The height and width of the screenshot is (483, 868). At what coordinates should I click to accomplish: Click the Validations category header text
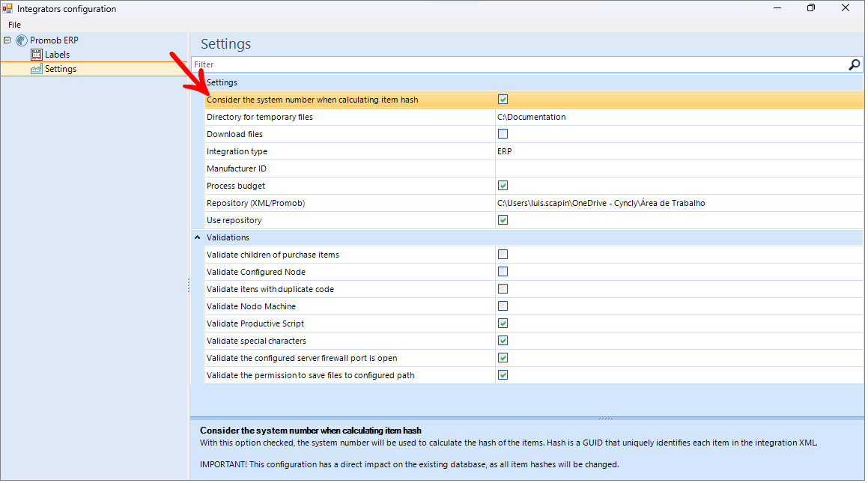[x=228, y=237]
